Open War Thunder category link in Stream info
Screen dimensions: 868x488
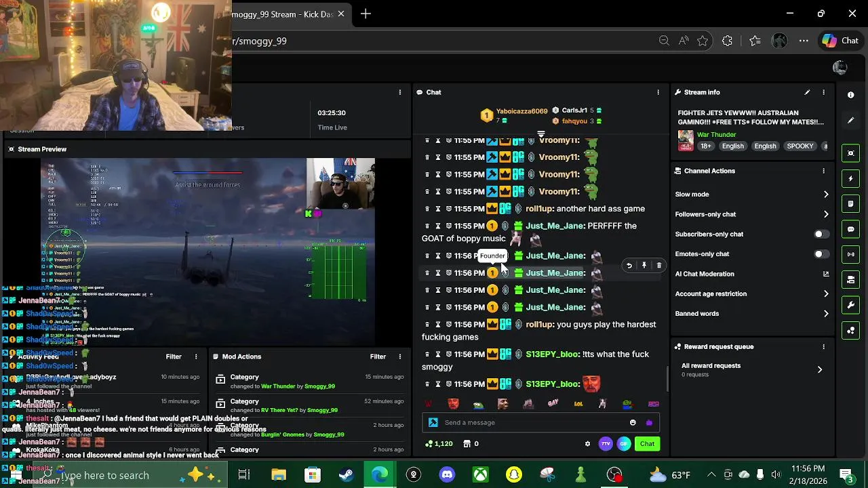click(x=716, y=135)
